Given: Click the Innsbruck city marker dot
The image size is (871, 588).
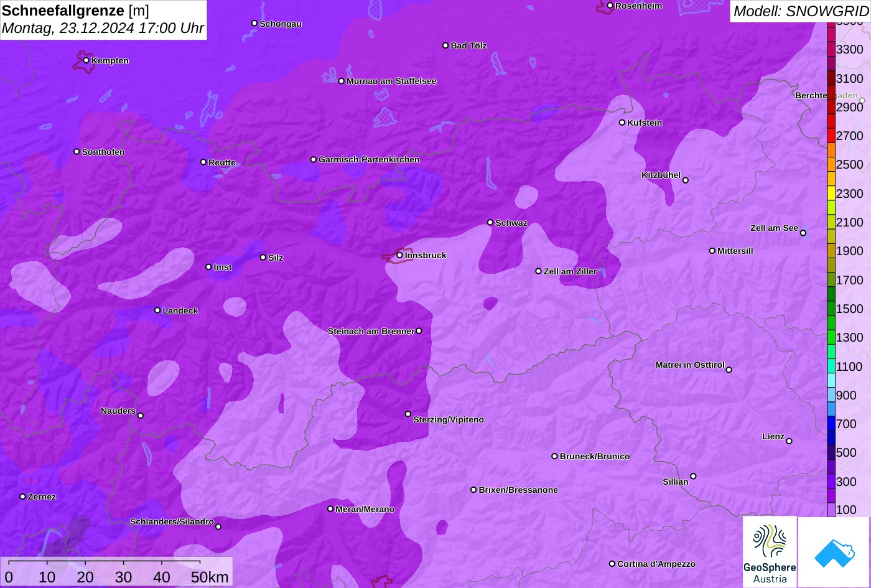Looking at the screenshot, I should click(399, 255).
